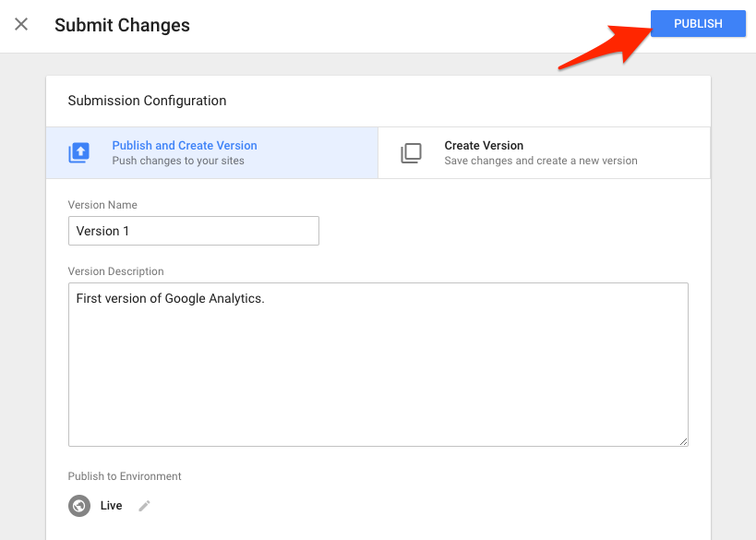Click inside the Version Description box

(x=378, y=365)
